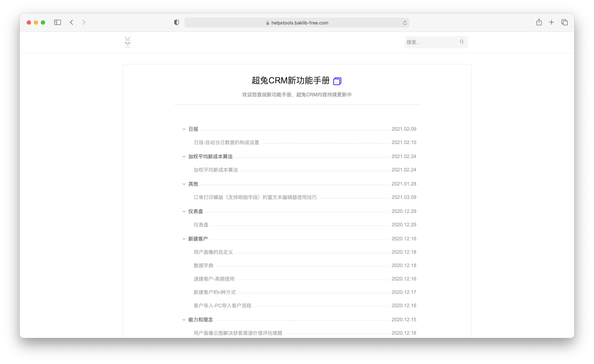
Task: Click the 超兔CRM新功能手册 title
Action: 290,81
